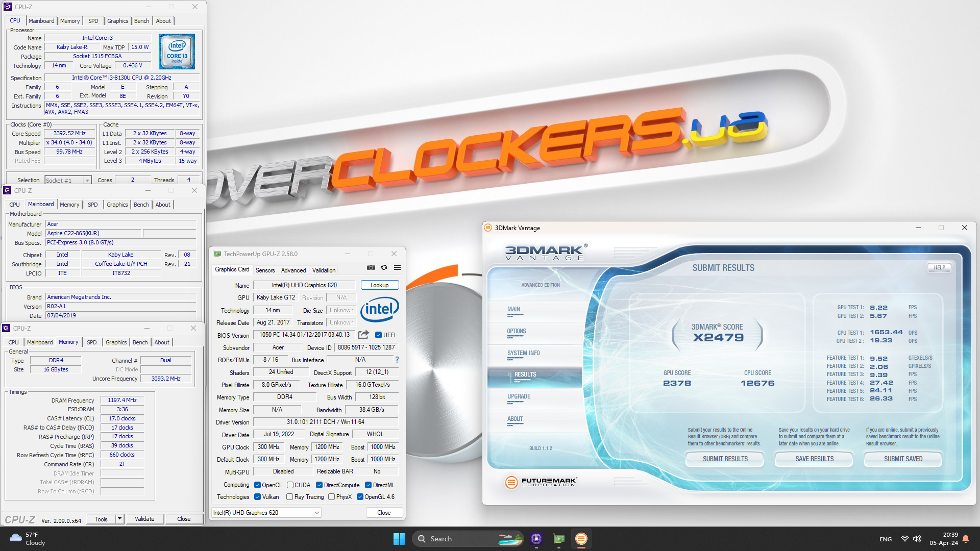Select SPD tab in top CPU-Z window
Image resolution: width=980 pixels, height=551 pixels.
[x=93, y=21]
